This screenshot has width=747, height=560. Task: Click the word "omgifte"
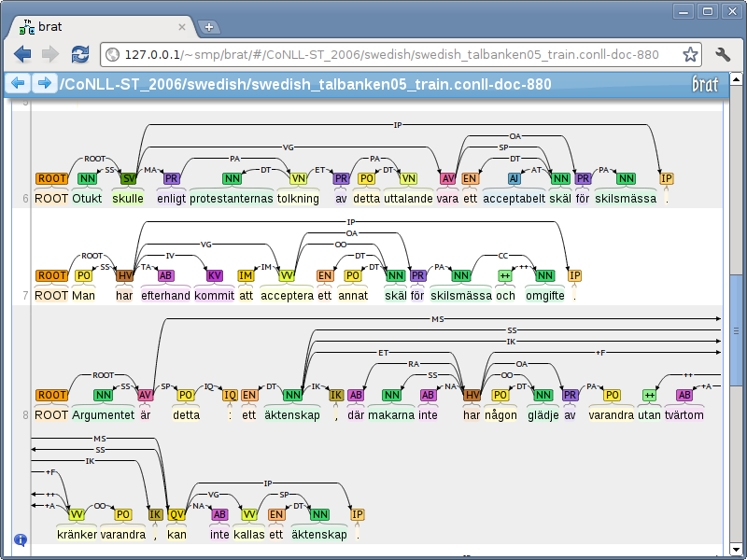pos(545,296)
